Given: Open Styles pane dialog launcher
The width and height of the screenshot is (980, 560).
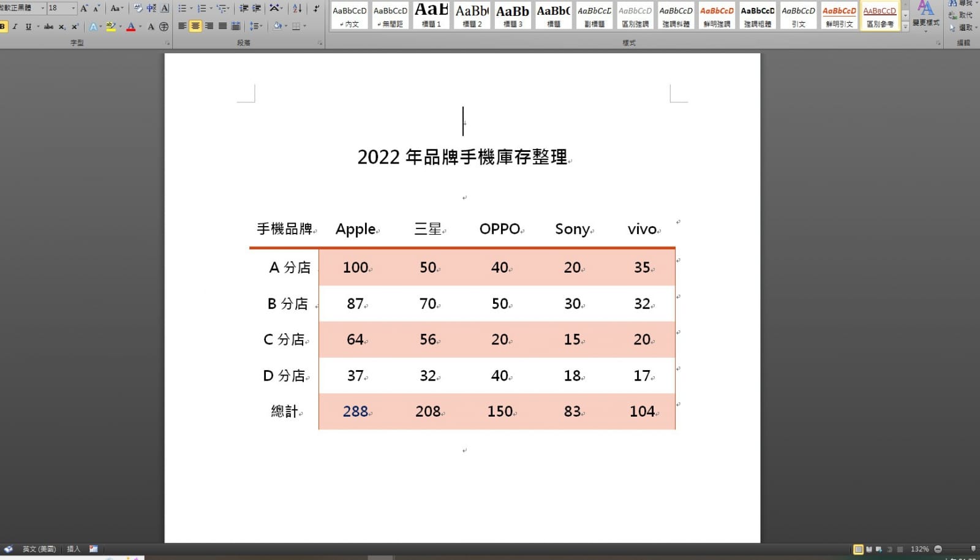Looking at the screenshot, I should (938, 43).
